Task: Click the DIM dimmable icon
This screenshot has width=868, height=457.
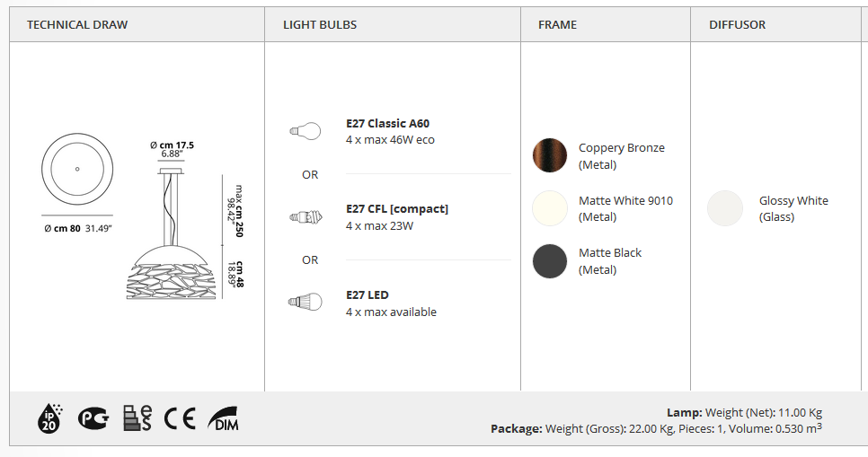Action: pyautogui.click(x=223, y=418)
